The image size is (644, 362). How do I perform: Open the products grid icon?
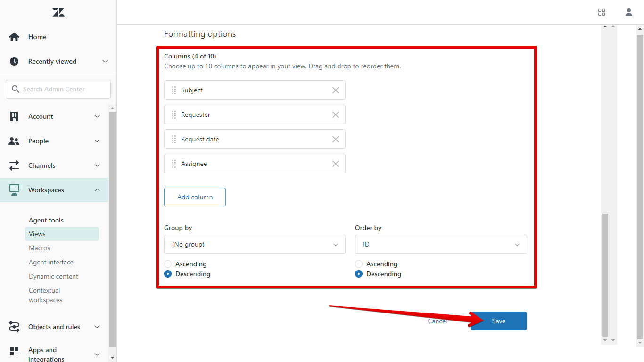click(x=602, y=12)
